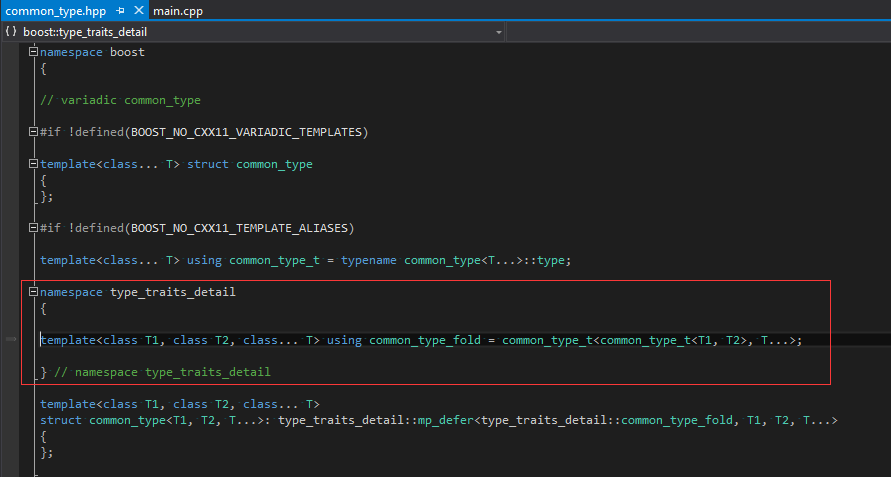Close the common_type.hpp tab

139,10
